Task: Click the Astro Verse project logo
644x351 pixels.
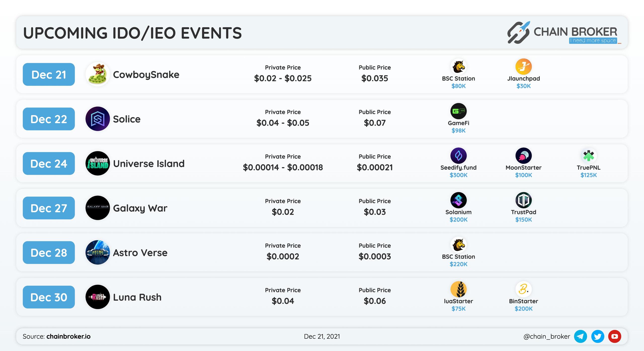Action: [x=98, y=252]
